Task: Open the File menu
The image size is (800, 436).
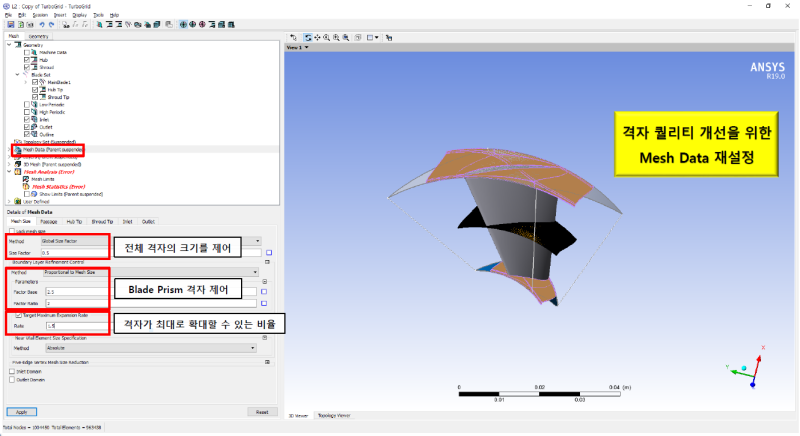Action: pos(9,15)
